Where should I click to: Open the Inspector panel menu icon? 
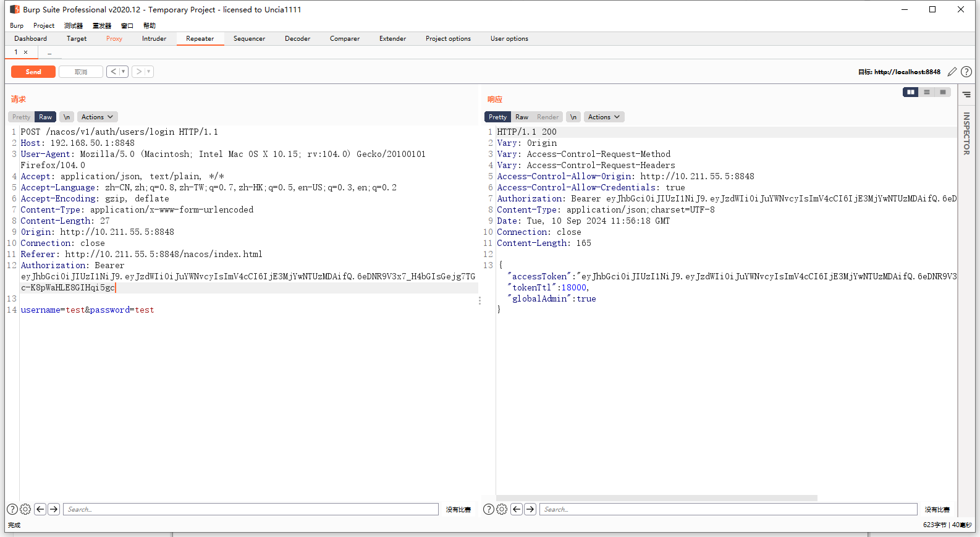966,95
